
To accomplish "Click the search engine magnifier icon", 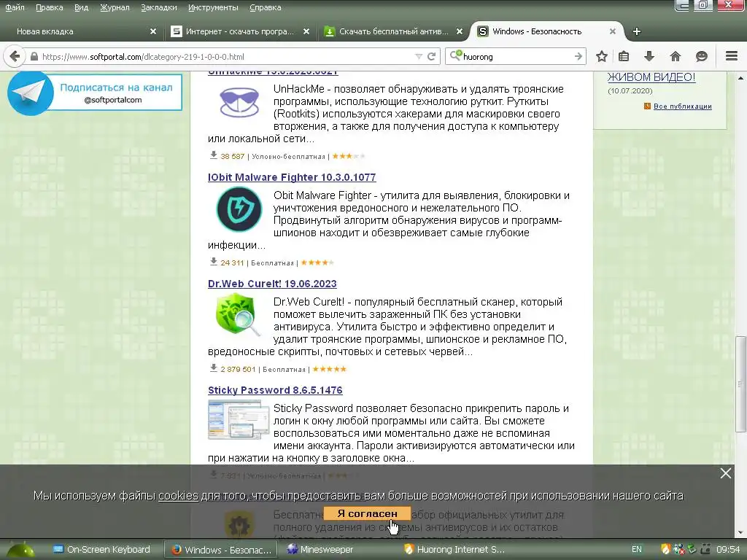I will pos(455,55).
